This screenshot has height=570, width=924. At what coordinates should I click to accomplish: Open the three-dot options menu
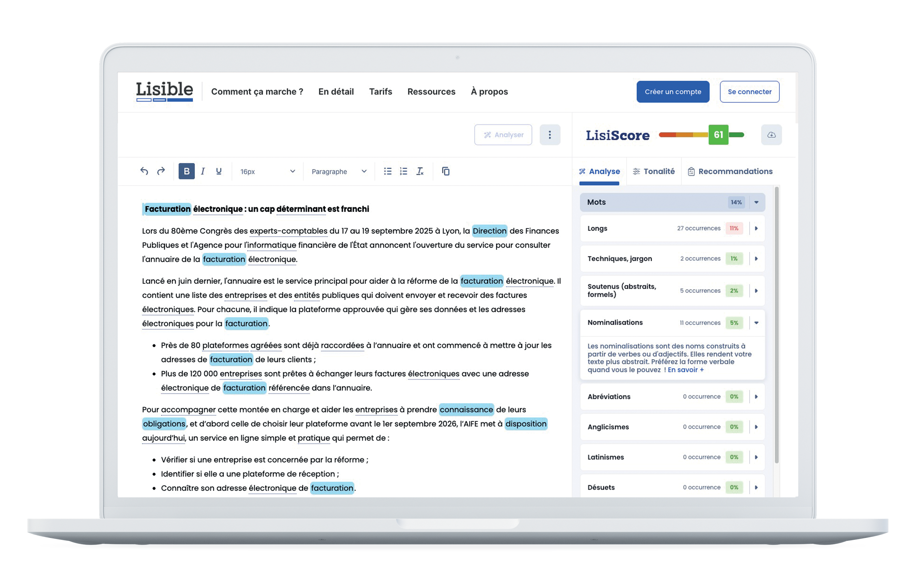tap(550, 135)
